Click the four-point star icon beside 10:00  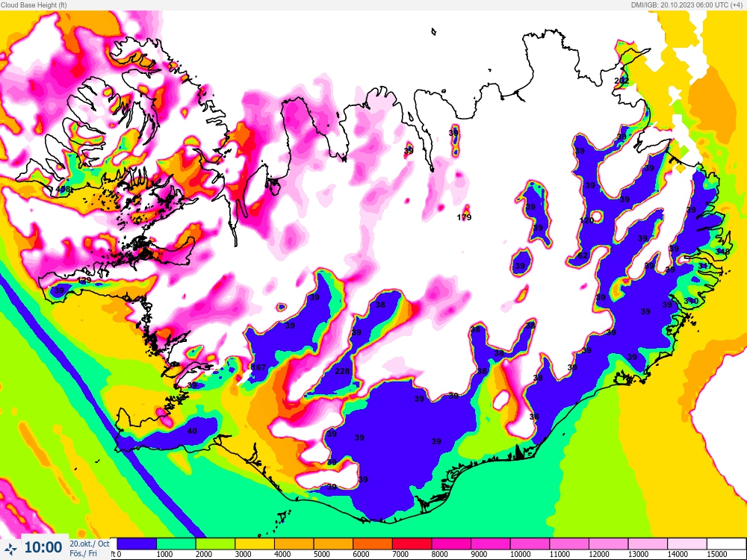[x=10, y=549]
